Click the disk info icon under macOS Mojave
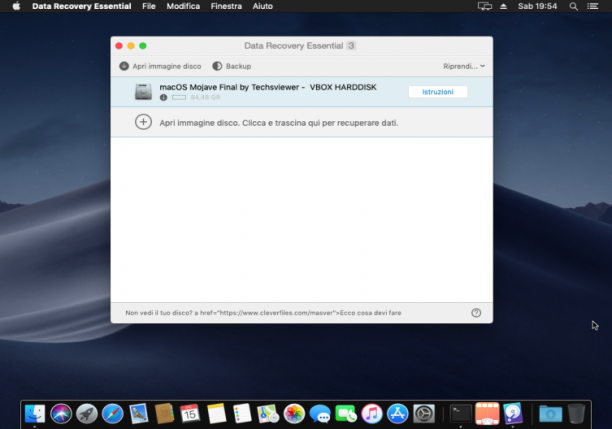Screen dimensions: 612x429 pos(164,98)
